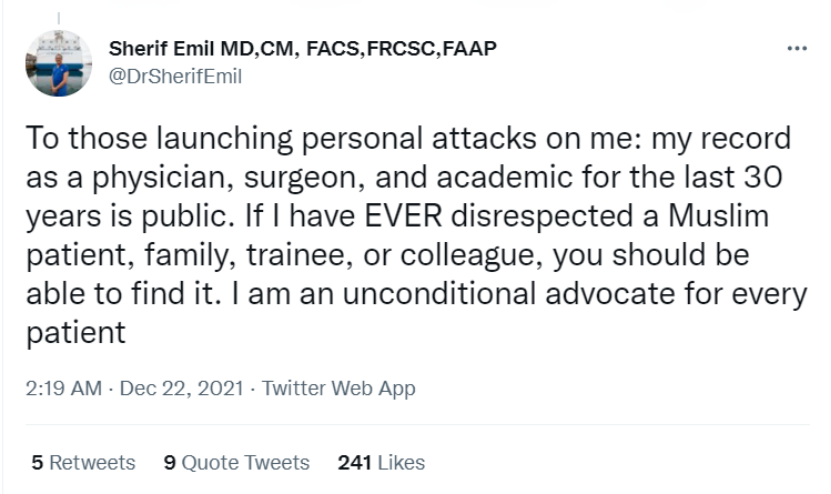Visit the @DrSherifEmil handle link
Screen dimensions: 831x494
(175, 76)
